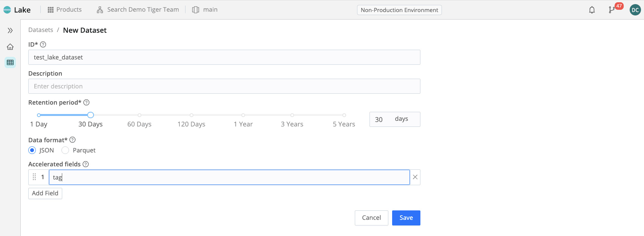Open the Search Demo Tiger Team selector
644x236 pixels.
click(x=138, y=10)
